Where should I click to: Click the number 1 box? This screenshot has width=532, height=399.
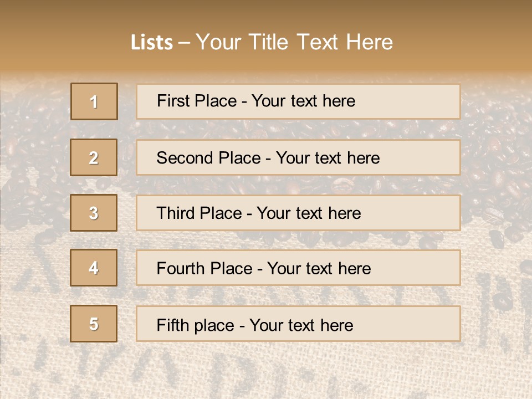click(x=94, y=101)
